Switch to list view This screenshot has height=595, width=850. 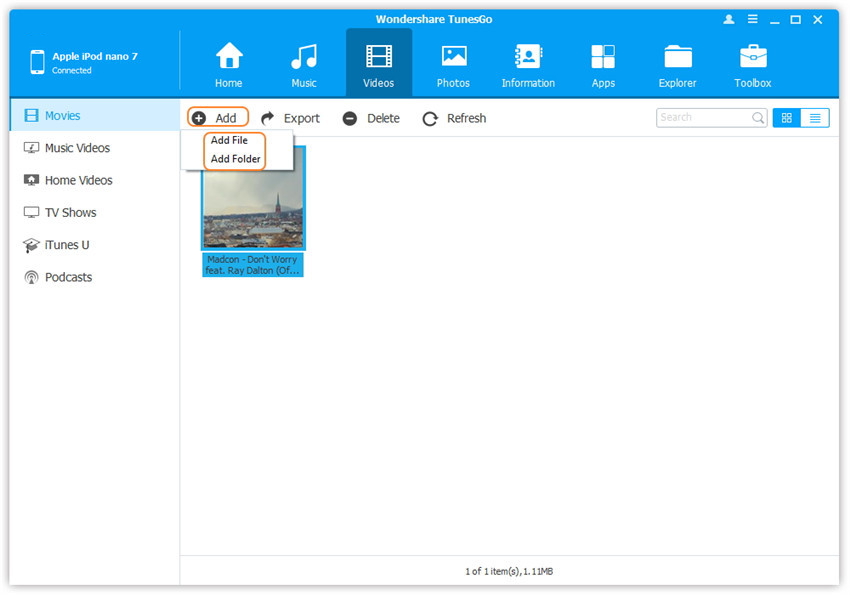point(815,118)
